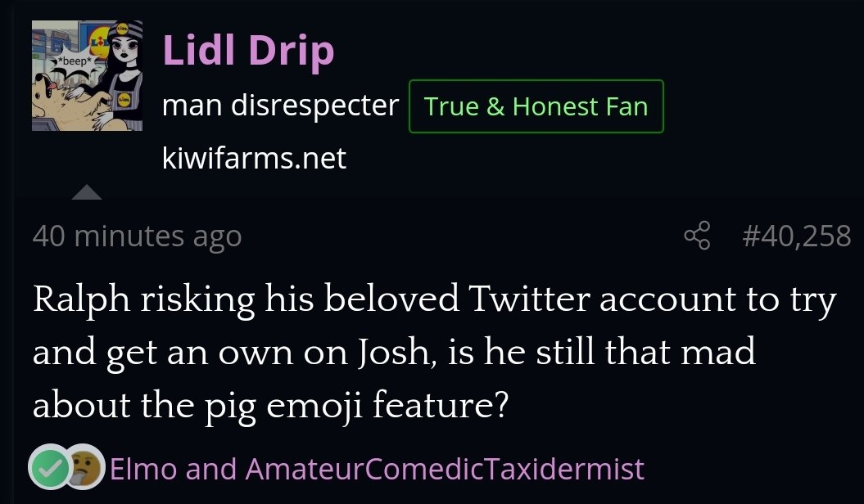Open the Lidl Drip user profile
Screen dimensions: 864x504
tap(248, 52)
